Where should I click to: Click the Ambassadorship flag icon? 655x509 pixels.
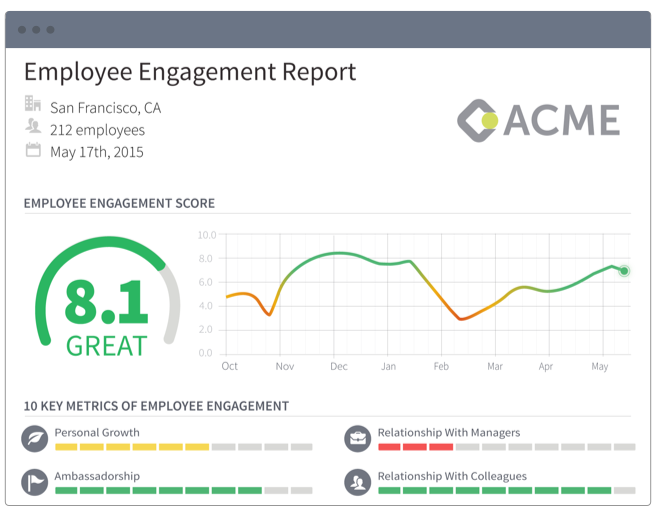[35, 482]
